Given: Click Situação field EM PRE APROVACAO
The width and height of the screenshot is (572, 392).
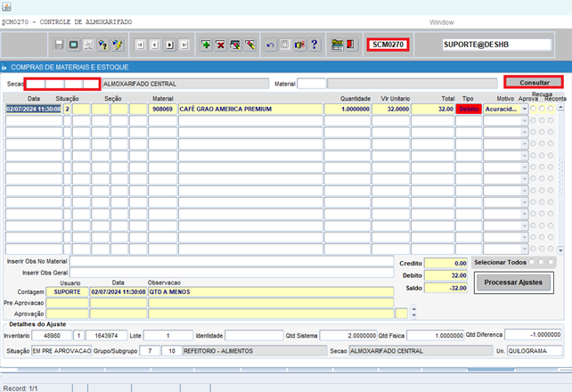Looking at the screenshot, I should [x=61, y=351].
